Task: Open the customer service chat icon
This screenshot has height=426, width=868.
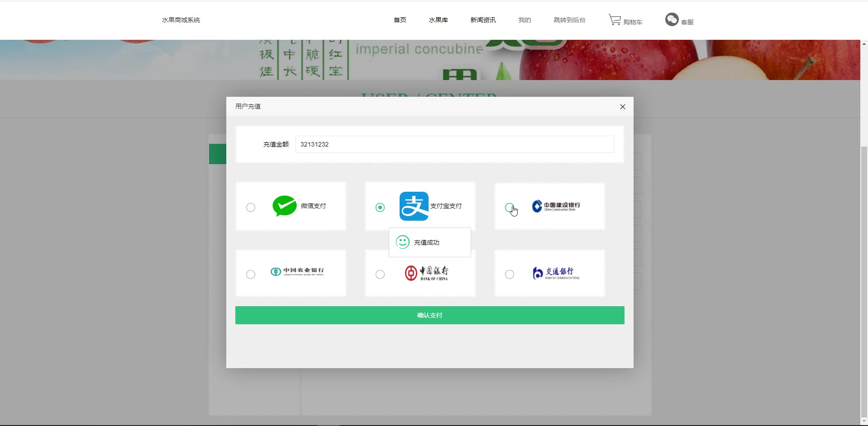Action: (672, 19)
